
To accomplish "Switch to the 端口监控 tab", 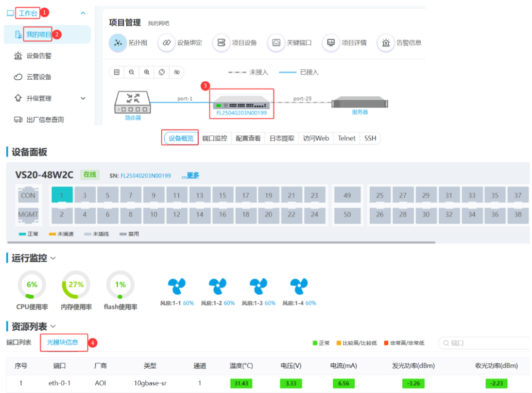I will [x=215, y=138].
